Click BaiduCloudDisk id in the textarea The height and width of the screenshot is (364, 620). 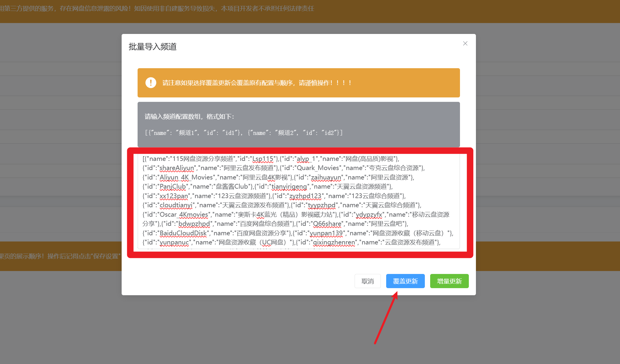(183, 233)
